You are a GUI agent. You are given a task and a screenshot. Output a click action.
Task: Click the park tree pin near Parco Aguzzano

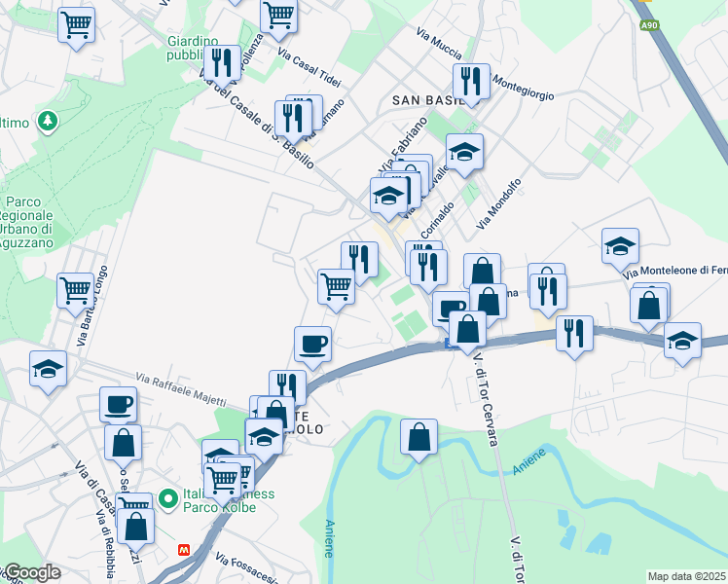pyautogui.click(x=48, y=122)
